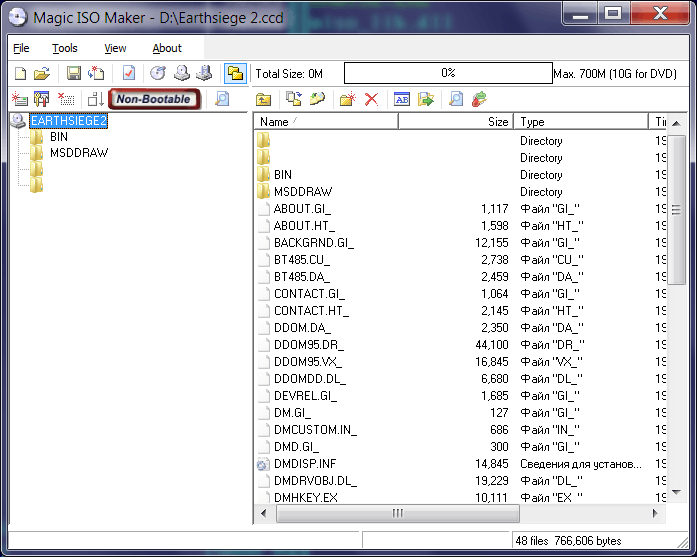This screenshot has width=697, height=557.
Task: Open the File menu
Action: tap(21, 48)
